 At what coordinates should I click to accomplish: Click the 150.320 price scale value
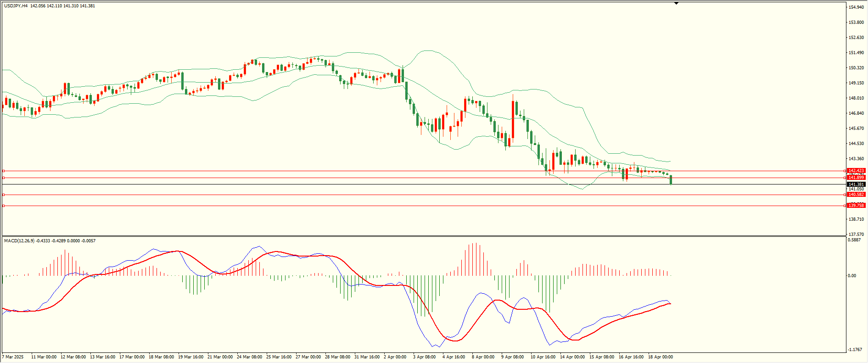856,68
